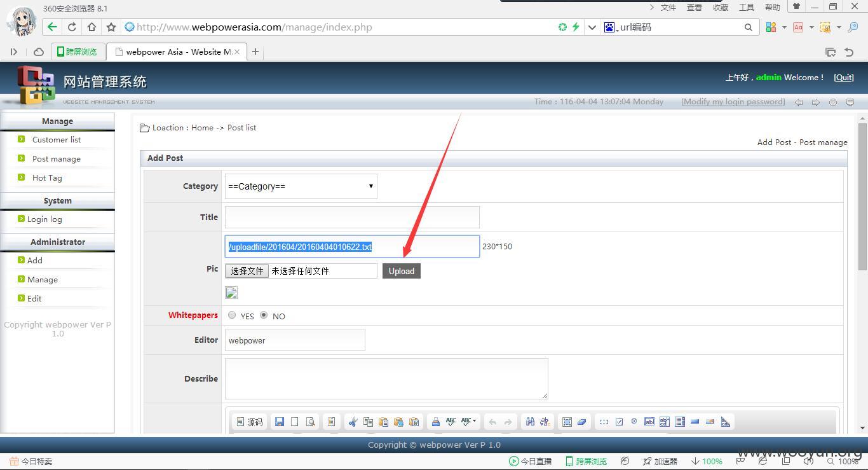
Task: Click the Replace icon in editor toolbar
Action: click(545, 422)
